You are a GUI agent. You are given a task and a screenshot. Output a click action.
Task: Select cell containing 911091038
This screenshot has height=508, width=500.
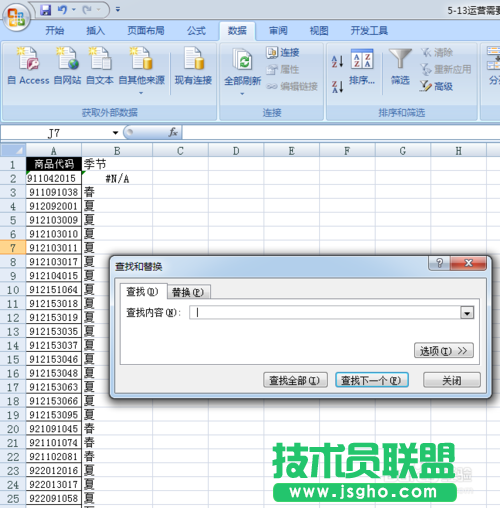coord(54,192)
